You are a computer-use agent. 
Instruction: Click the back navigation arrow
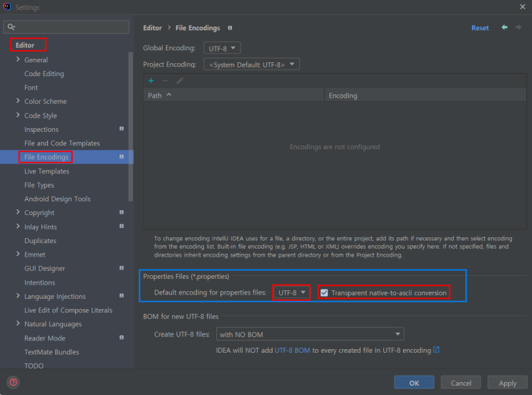coord(505,27)
